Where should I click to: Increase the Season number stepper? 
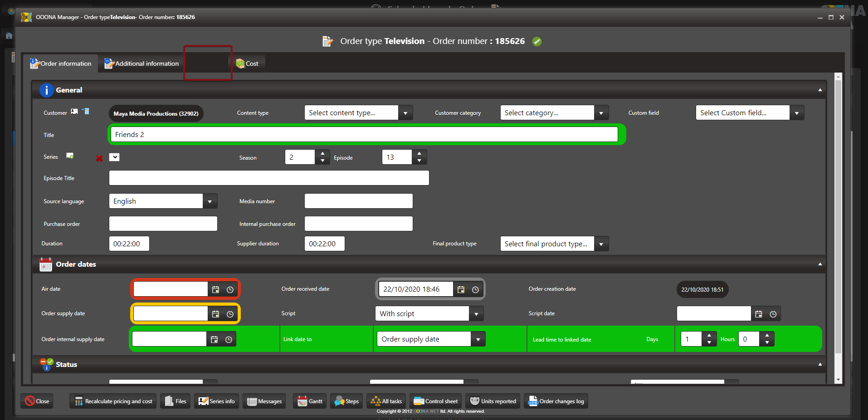322,153
